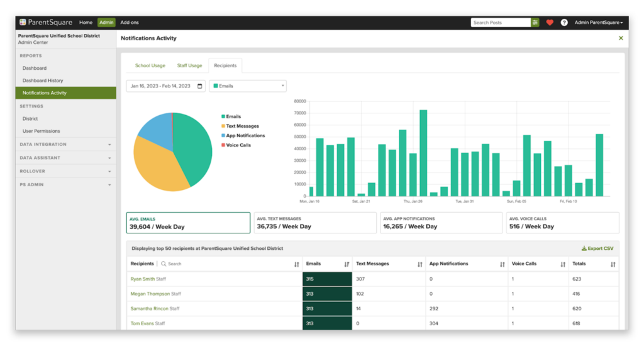Open Dashboard in the sidebar

pos(35,68)
